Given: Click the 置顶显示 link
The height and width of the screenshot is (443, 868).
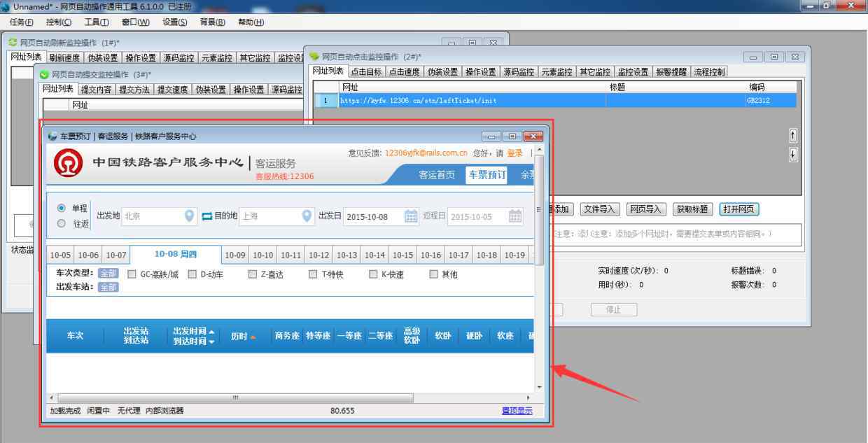Looking at the screenshot, I should 517,411.
